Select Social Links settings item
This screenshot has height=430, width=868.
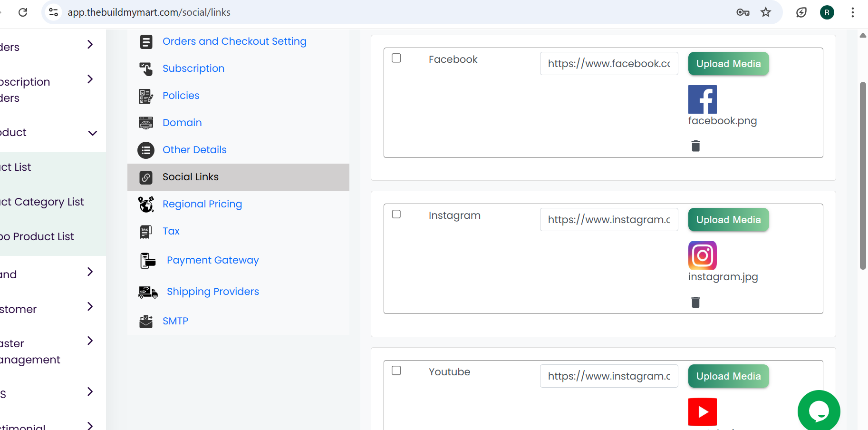238,177
